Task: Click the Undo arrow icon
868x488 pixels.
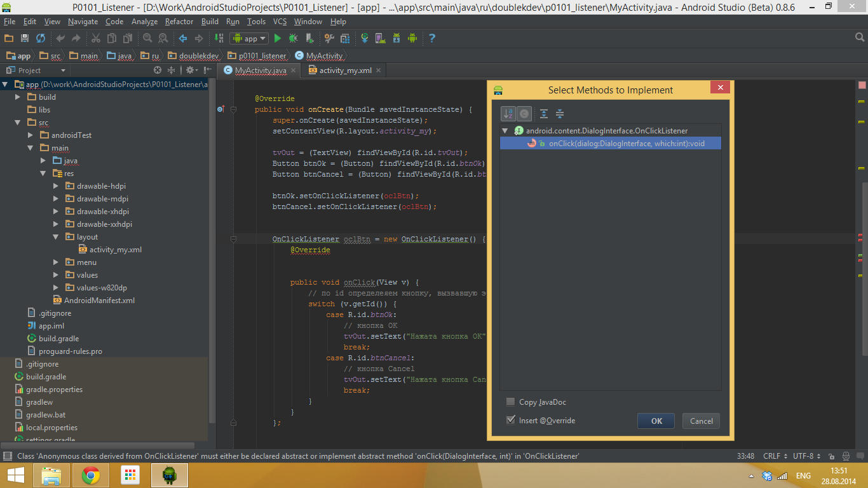Action: tap(60, 38)
